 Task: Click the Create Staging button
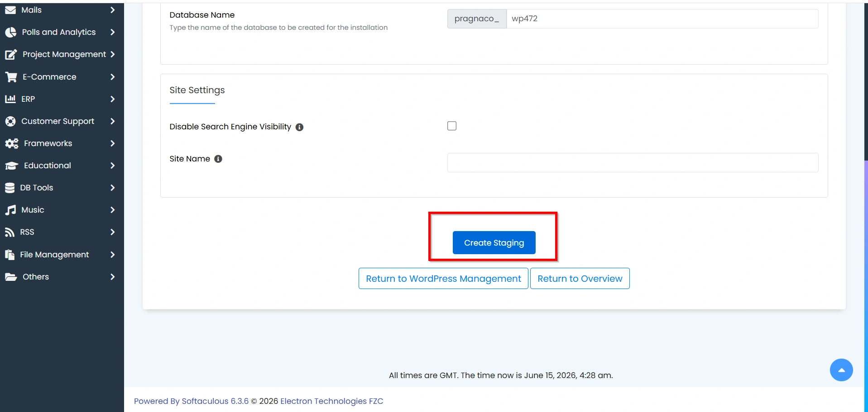[494, 243]
